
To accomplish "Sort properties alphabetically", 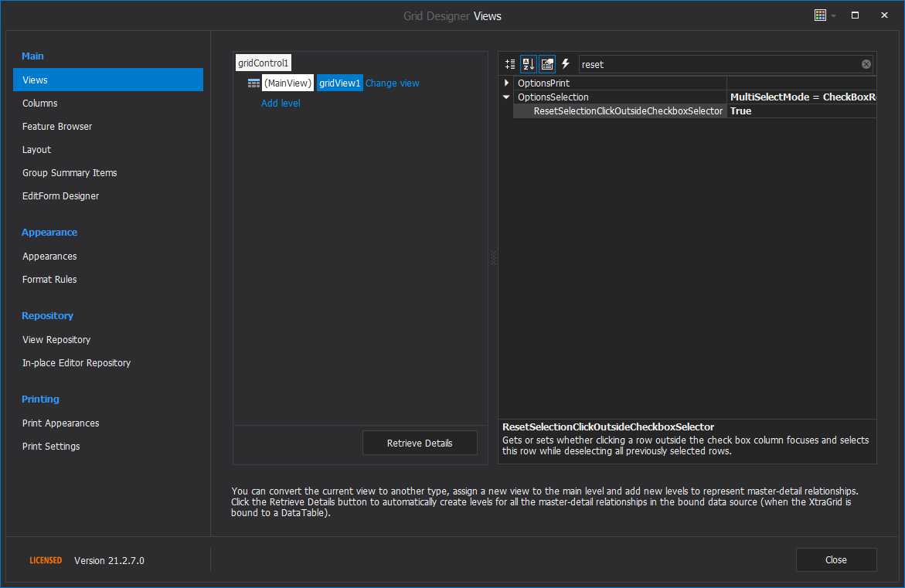I will tap(528, 64).
